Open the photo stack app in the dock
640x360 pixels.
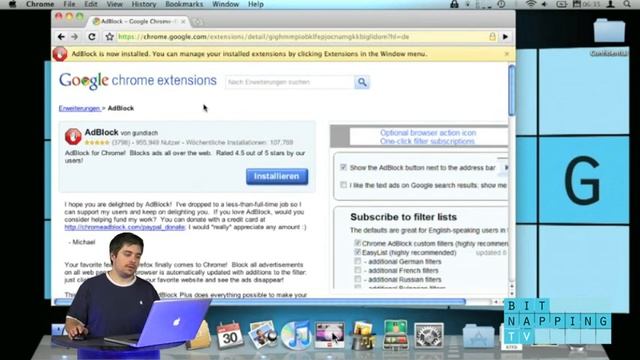pyautogui.click(x=362, y=336)
